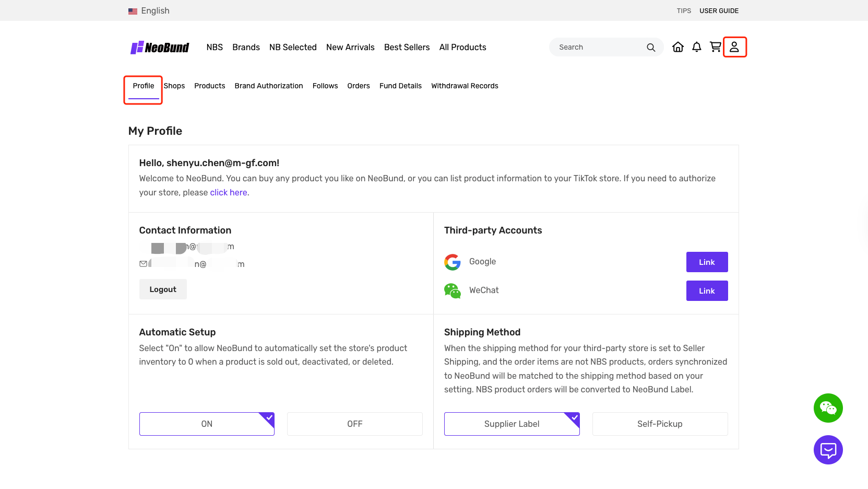Open the purple chat support button
Image resolution: width=868 pixels, height=489 pixels.
(x=828, y=450)
